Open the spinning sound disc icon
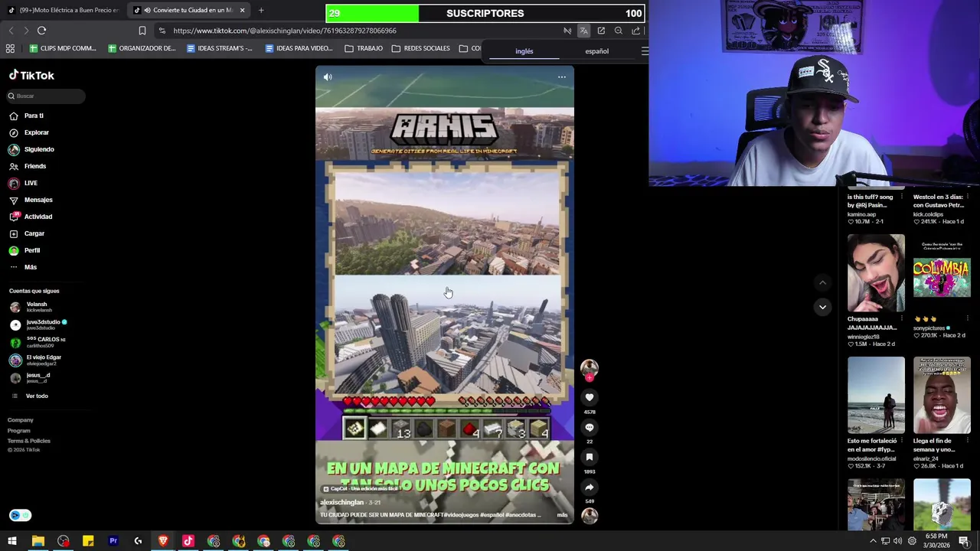 pyautogui.click(x=589, y=515)
